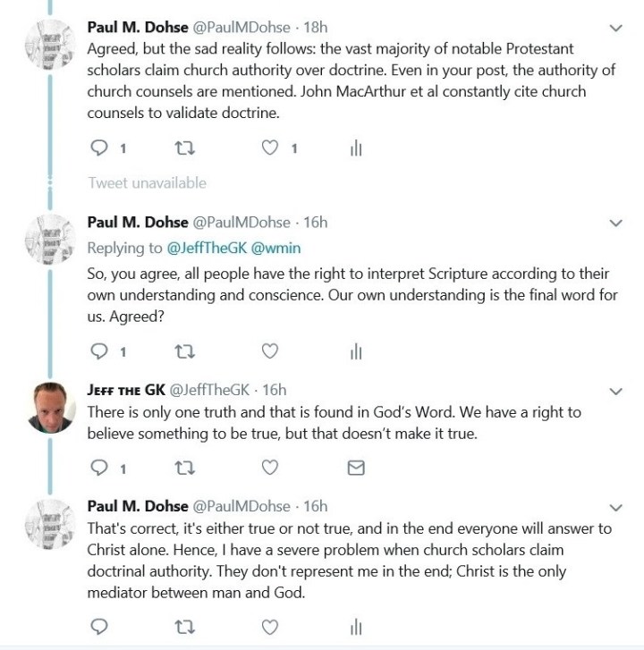Like the tweet about interpreting Scripture
644x650 pixels.
pos(270,350)
